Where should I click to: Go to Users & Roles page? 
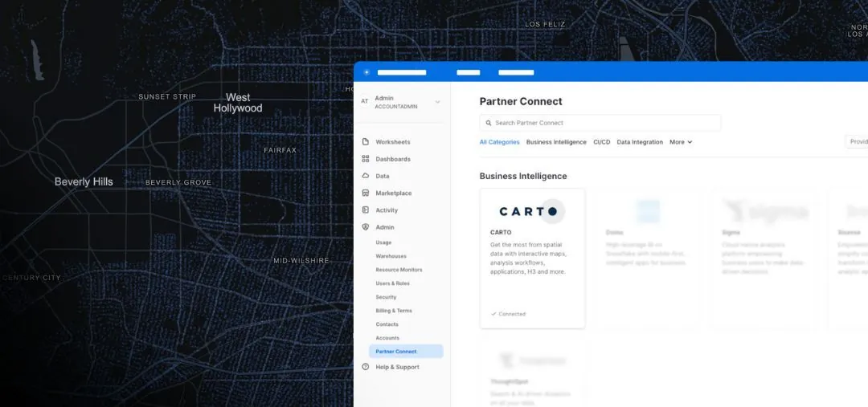pyautogui.click(x=392, y=283)
